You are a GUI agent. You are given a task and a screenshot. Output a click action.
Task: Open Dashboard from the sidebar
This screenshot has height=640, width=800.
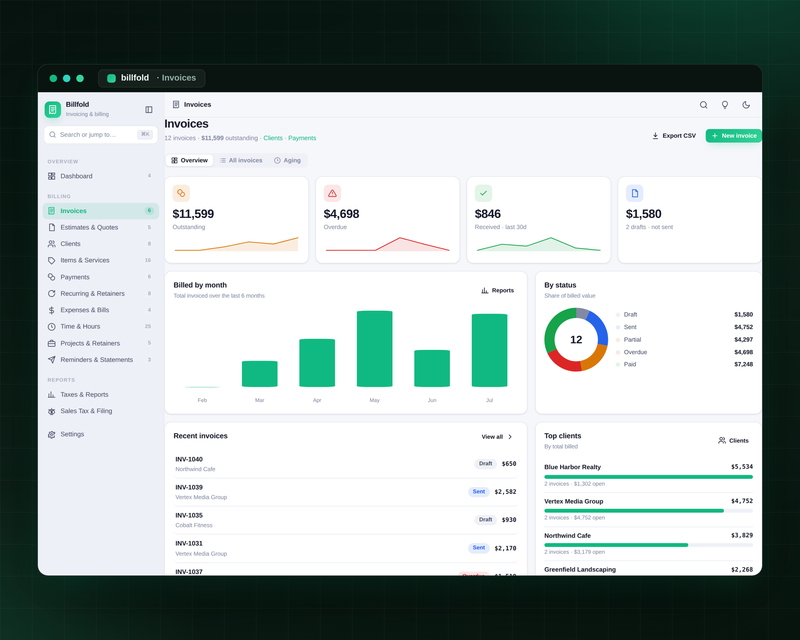click(x=101, y=176)
